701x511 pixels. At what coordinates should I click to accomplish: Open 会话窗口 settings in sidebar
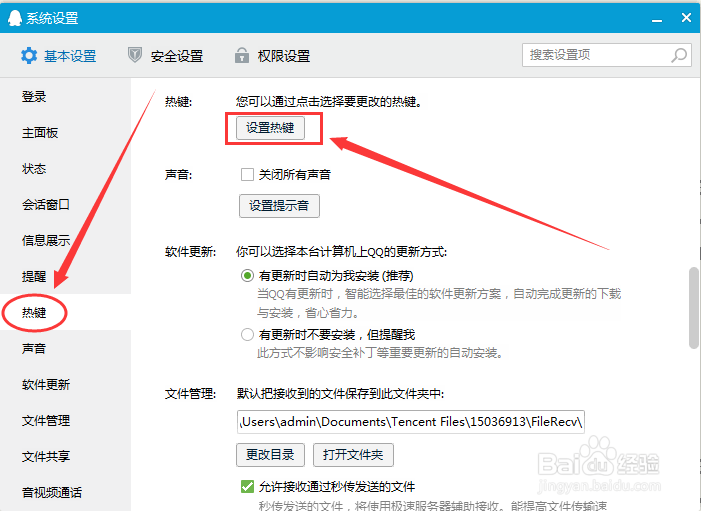[x=65, y=205]
